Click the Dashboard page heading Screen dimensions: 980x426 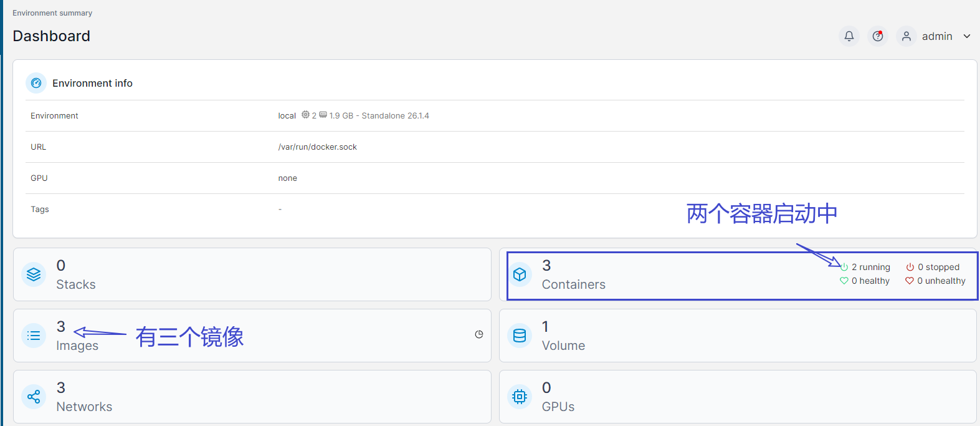pyautogui.click(x=52, y=36)
